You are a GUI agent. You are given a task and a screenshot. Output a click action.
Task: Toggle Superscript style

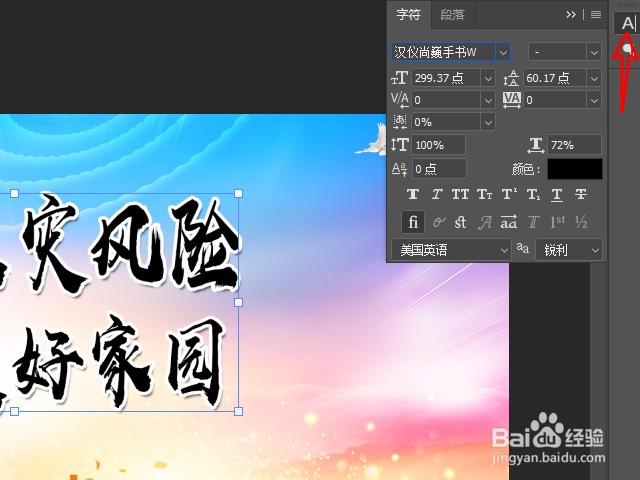tap(509, 194)
